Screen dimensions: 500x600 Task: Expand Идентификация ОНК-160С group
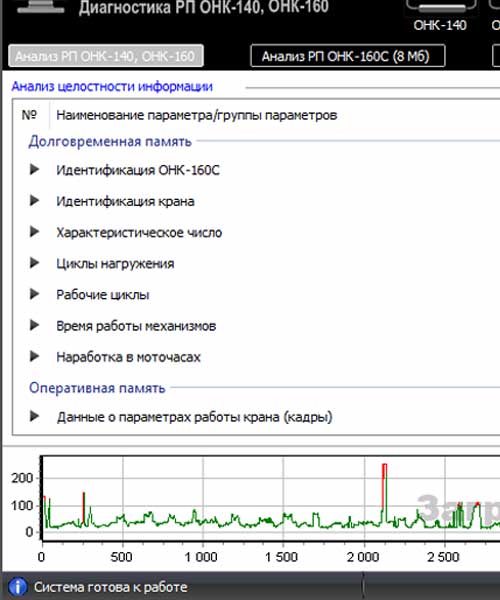(34, 170)
